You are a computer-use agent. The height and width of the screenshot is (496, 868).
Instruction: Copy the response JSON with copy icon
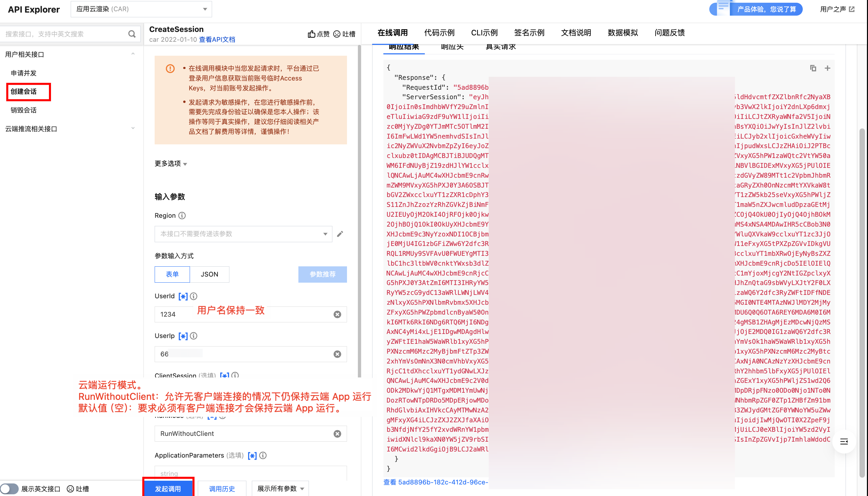813,68
